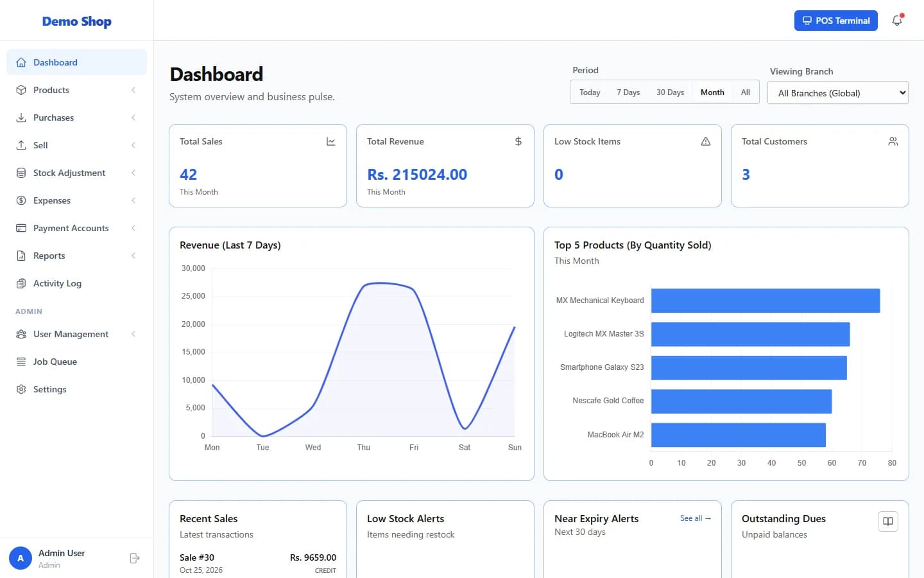Click the Job Queue list icon
924x578 pixels.
[x=21, y=362]
